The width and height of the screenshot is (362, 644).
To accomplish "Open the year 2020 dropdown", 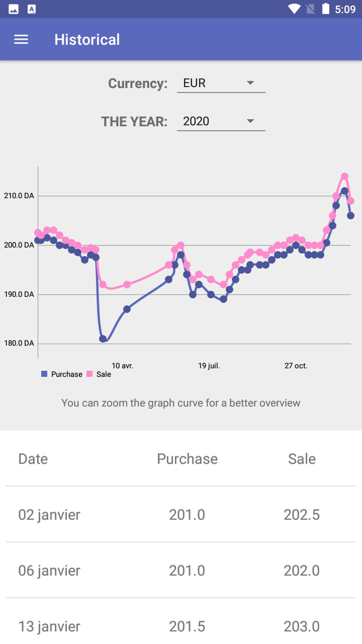I will click(x=221, y=121).
